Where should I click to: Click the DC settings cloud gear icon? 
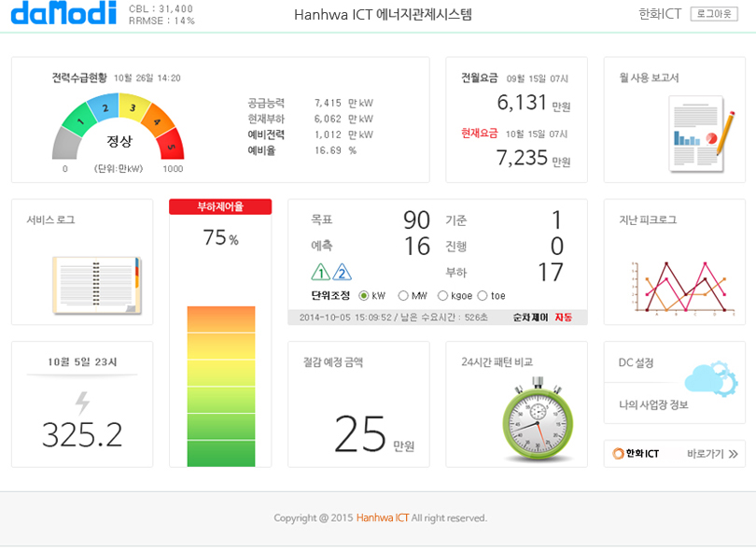tap(711, 379)
